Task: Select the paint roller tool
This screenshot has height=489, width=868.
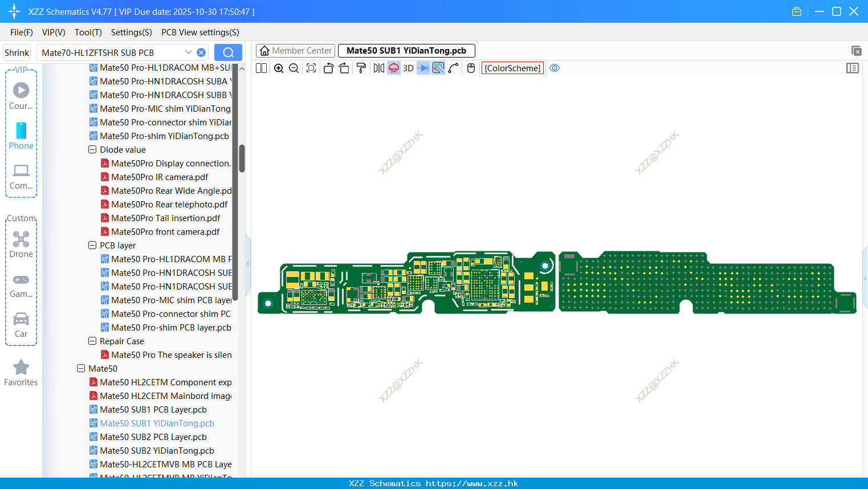Action: (x=361, y=68)
